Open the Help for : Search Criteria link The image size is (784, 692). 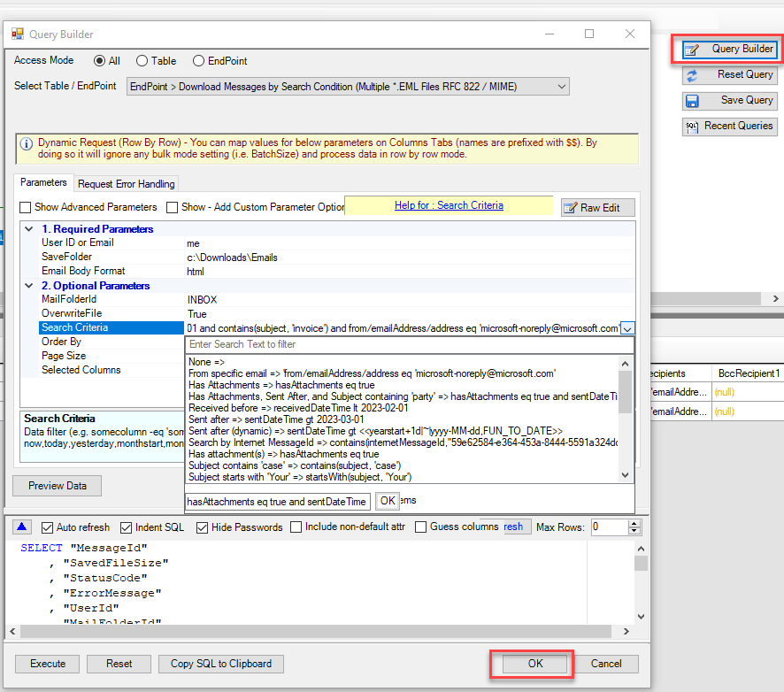[449, 205]
